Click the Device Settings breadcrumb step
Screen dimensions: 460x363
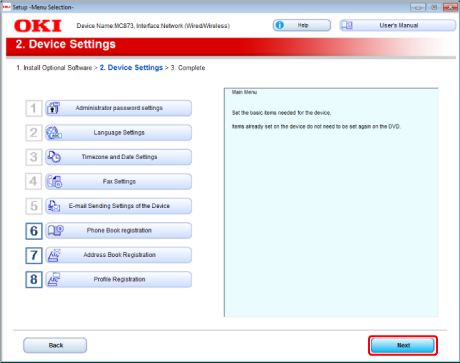131,68
